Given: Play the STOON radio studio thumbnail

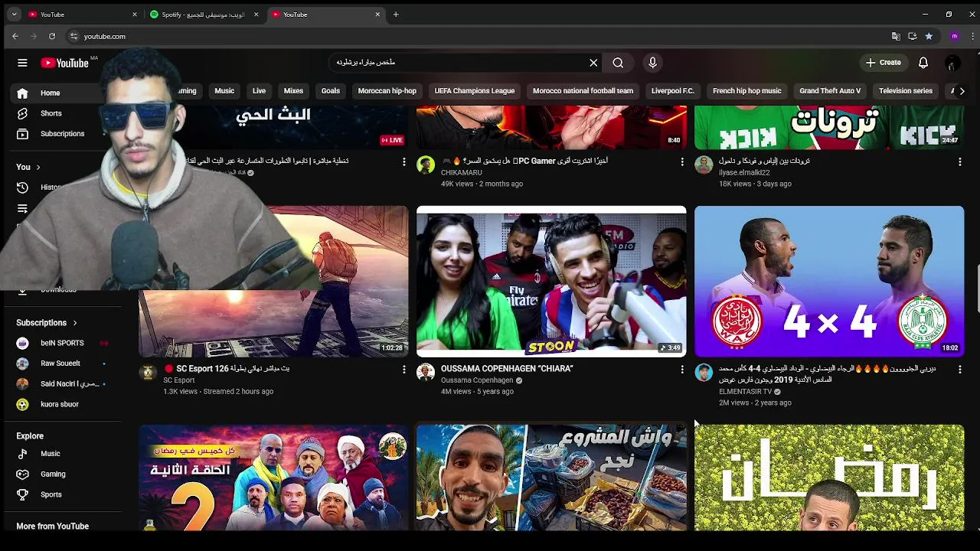Looking at the screenshot, I should (551, 281).
